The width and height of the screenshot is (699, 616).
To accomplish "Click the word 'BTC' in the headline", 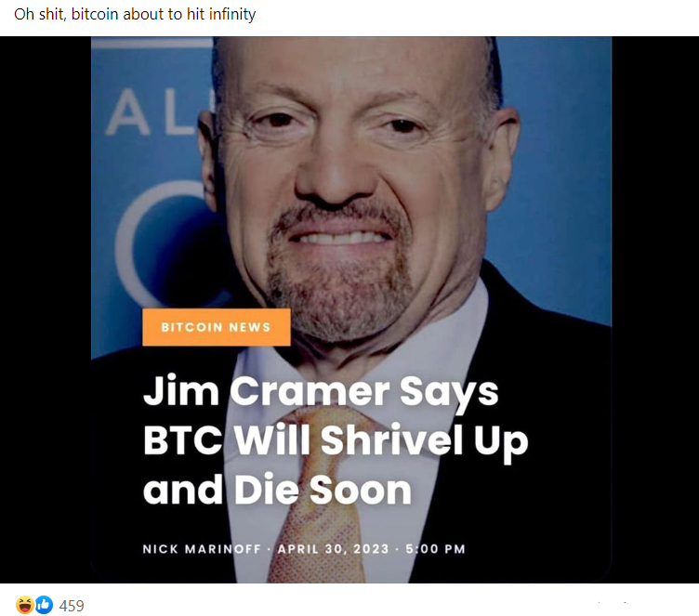I will pos(183,440).
